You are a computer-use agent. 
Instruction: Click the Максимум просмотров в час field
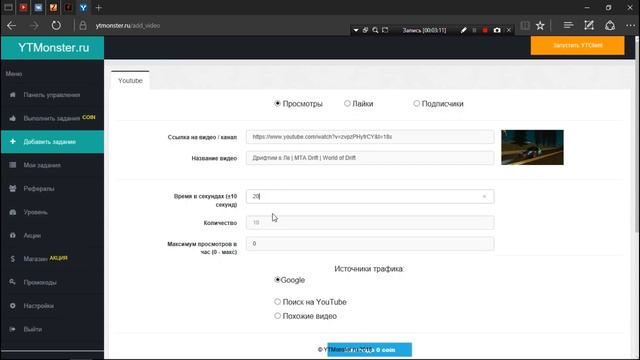(x=370, y=244)
